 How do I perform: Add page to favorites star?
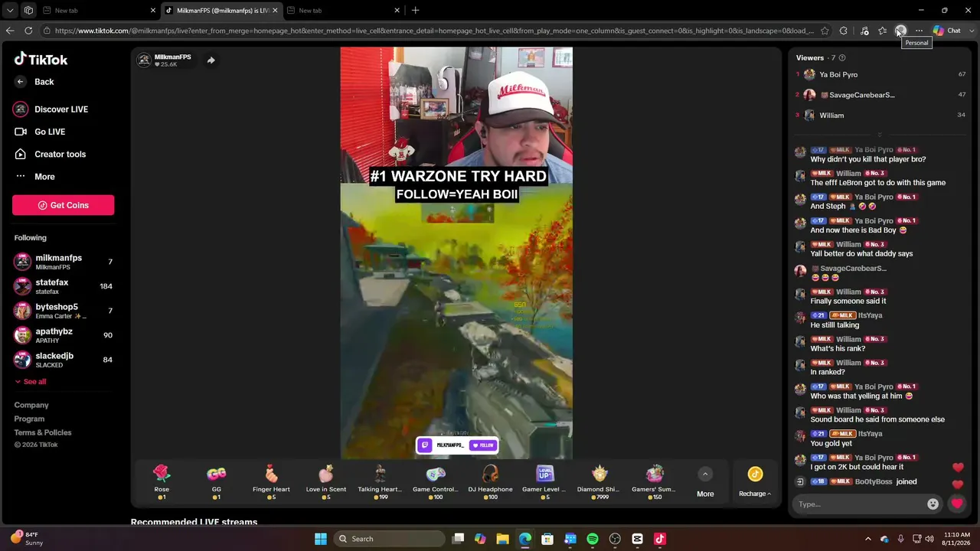[825, 31]
